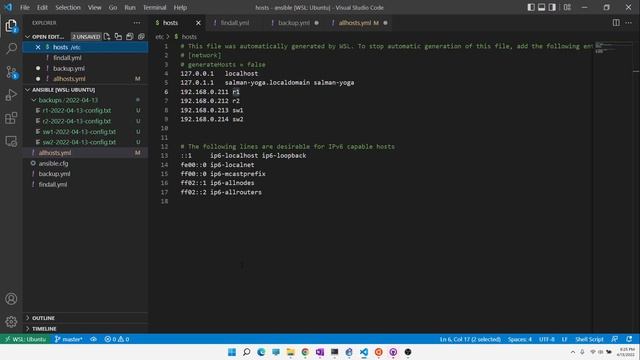Click the WSL: Ubuntu remote indicator
Image resolution: width=640 pixels, height=360 pixels.
(26, 339)
